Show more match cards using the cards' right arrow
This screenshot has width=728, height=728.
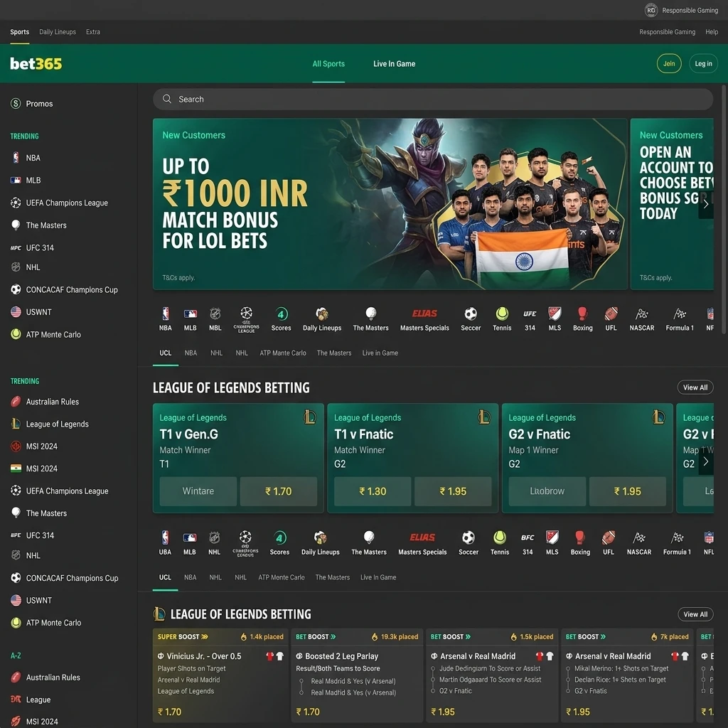coord(705,461)
